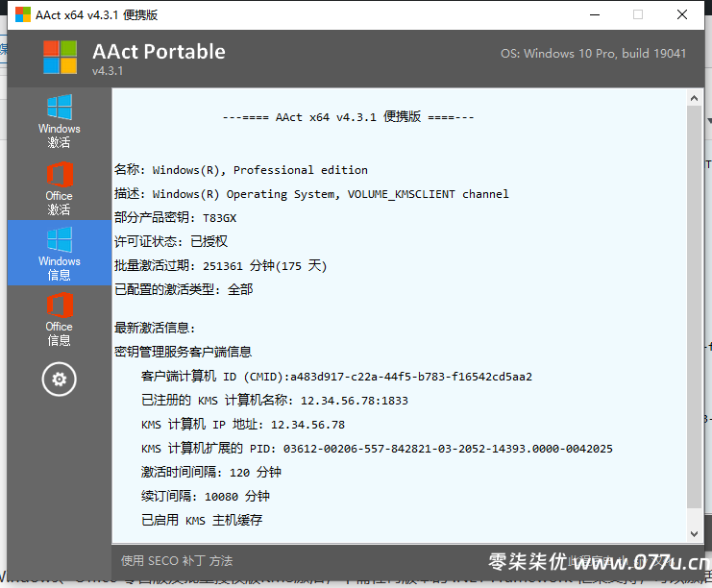The height and width of the screenshot is (588, 712).
Task: Maximize the AAct window
Action: tap(638, 15)
